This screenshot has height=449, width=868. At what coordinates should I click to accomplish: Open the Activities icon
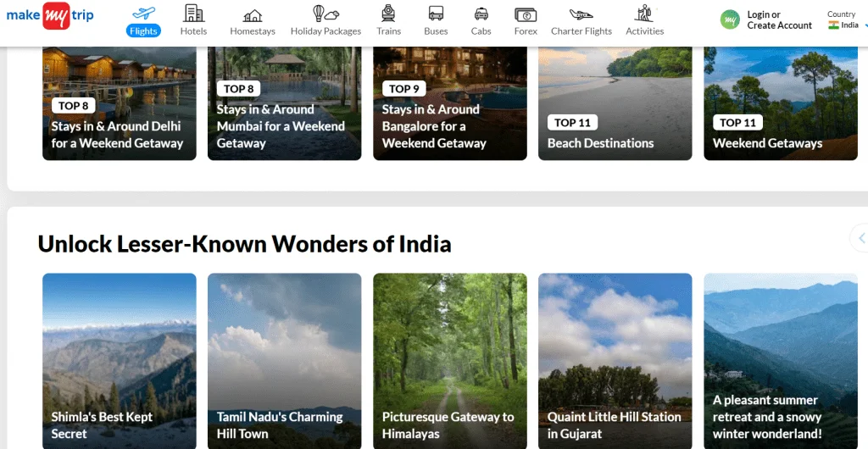[x=644, y=14]
